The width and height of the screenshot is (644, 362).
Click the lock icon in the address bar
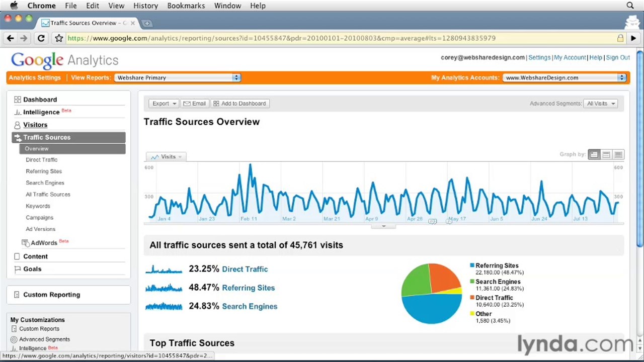point(620,38)
